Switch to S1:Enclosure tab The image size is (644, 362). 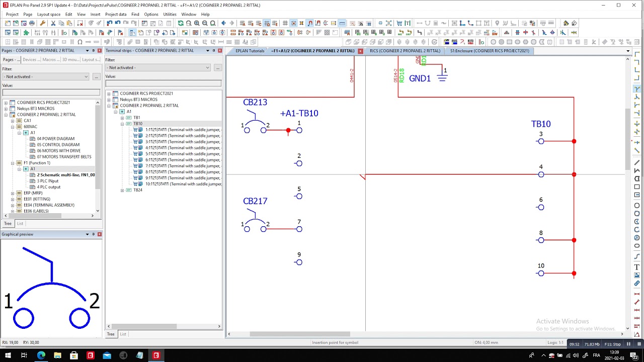[x=490, y=51]
